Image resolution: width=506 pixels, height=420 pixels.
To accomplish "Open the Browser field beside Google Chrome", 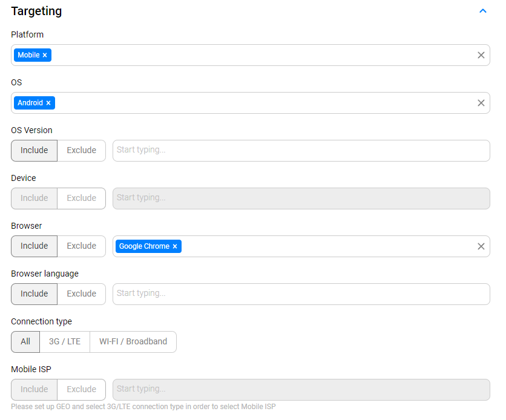I will 327,246.
